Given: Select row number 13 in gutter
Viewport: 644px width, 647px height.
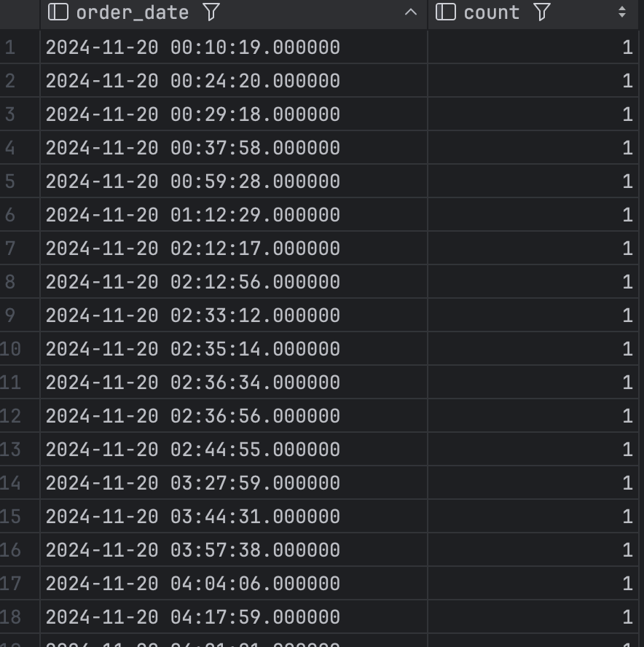Looking at the screenshot, I should [10, 450].
